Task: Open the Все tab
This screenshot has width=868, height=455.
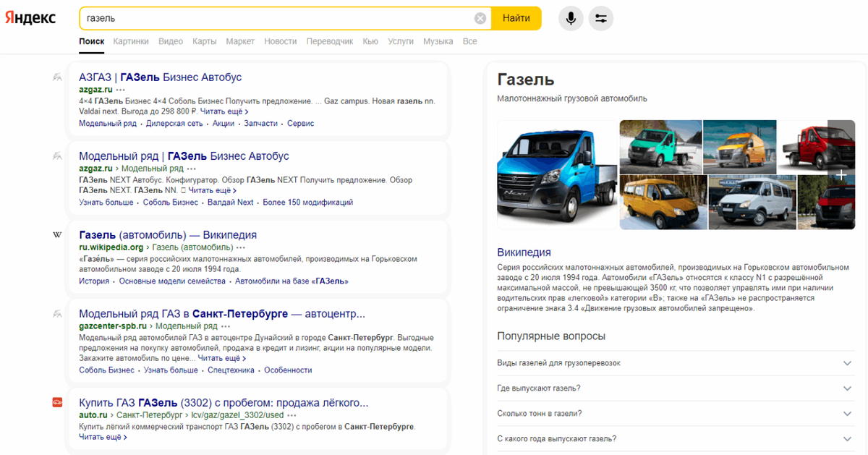Action: click(470, 41)
